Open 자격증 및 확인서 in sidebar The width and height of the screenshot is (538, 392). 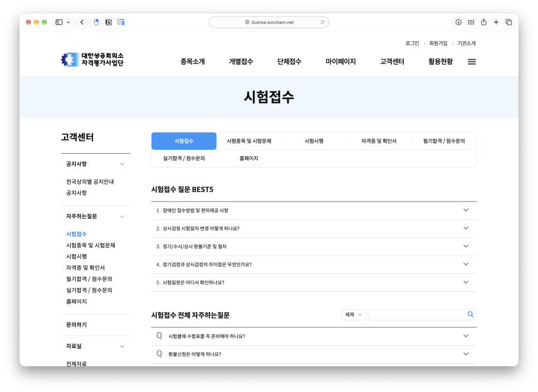pyautogui.click(x=85, y=268)
